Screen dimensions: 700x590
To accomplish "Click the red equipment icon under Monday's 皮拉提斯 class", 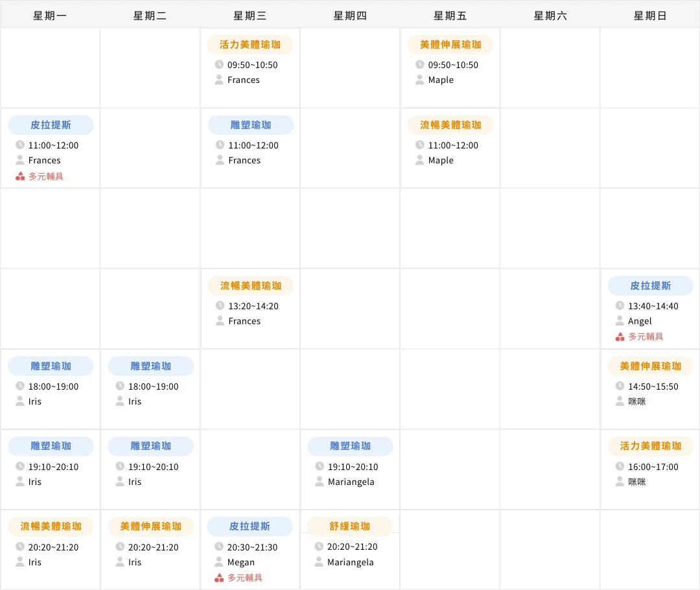I will pos(21,175).
